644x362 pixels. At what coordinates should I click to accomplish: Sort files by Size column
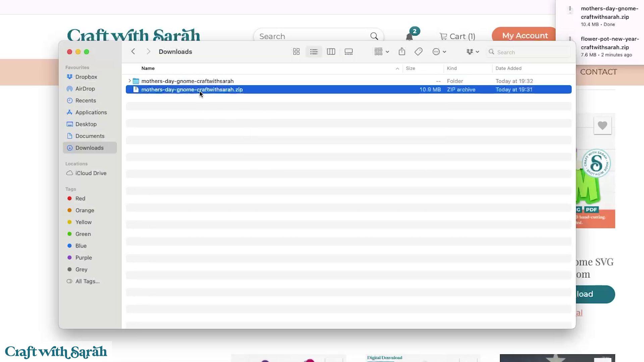411,68
